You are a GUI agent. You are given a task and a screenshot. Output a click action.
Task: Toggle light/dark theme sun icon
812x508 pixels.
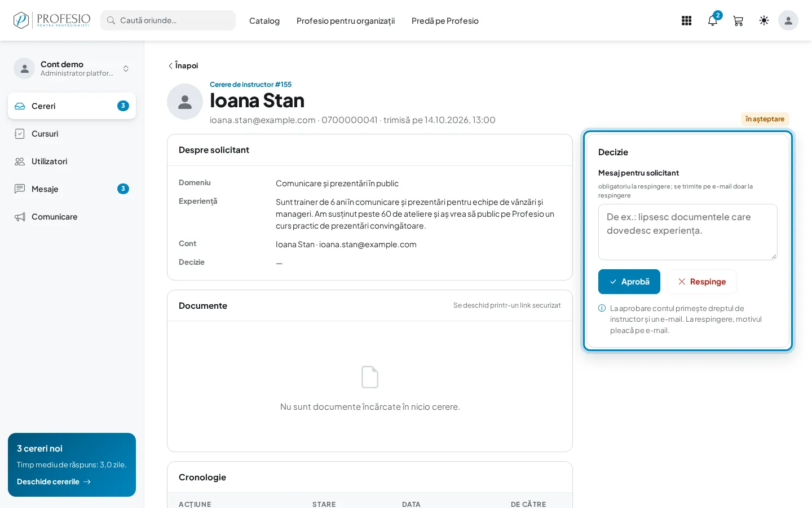764,20
